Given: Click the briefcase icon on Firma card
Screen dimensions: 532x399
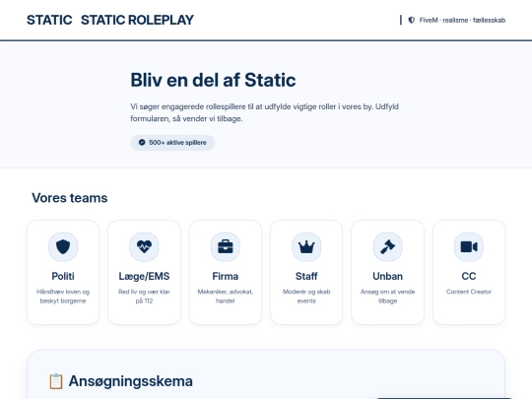Looking at the screenshot, I should click(226, 246).
